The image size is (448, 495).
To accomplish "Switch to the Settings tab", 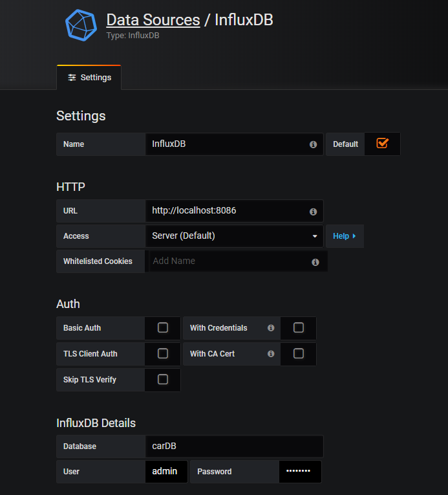I will point(89,78).
